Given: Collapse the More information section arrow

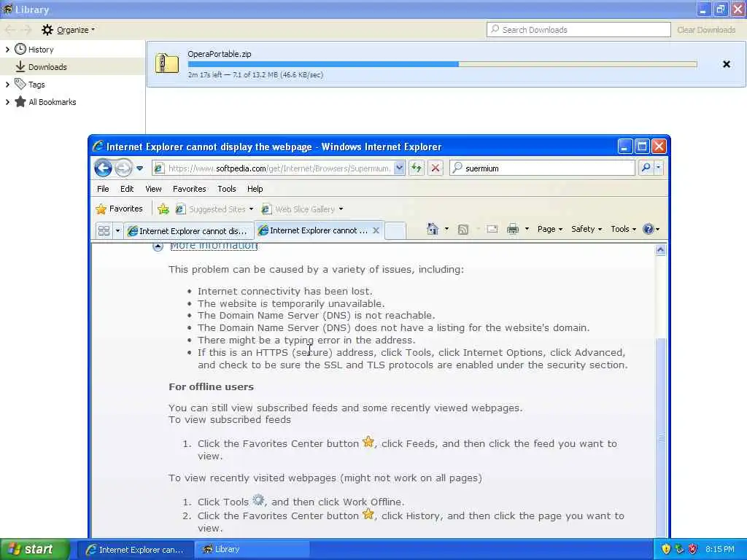Looking at the screenshot, I should click(x=158, y=246).
